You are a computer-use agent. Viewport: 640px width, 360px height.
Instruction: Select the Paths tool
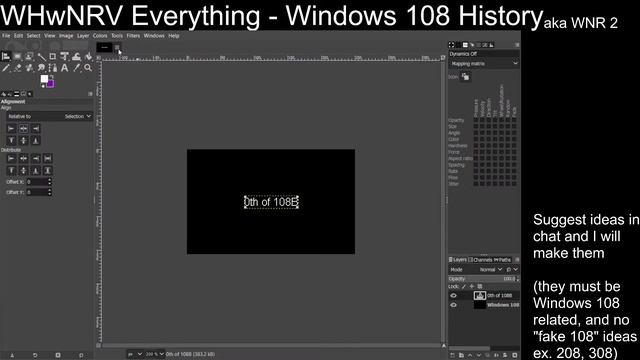pyautogui.click(x=53, y=68)
